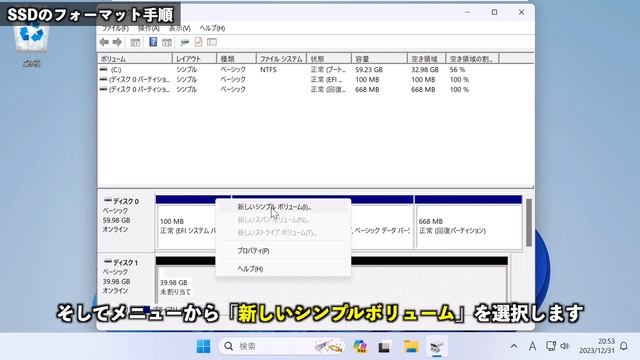Click the 56 % free percentage cell

(458, 70)
